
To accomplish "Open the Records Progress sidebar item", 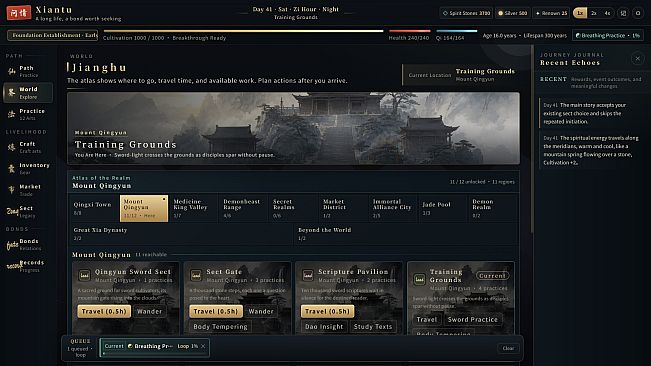I will (28, 266).
